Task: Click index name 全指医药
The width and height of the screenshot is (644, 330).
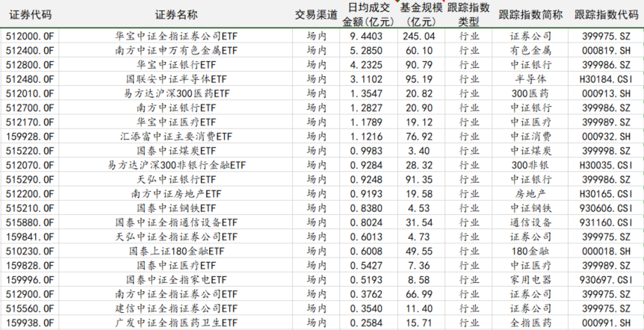Action: 530,323
